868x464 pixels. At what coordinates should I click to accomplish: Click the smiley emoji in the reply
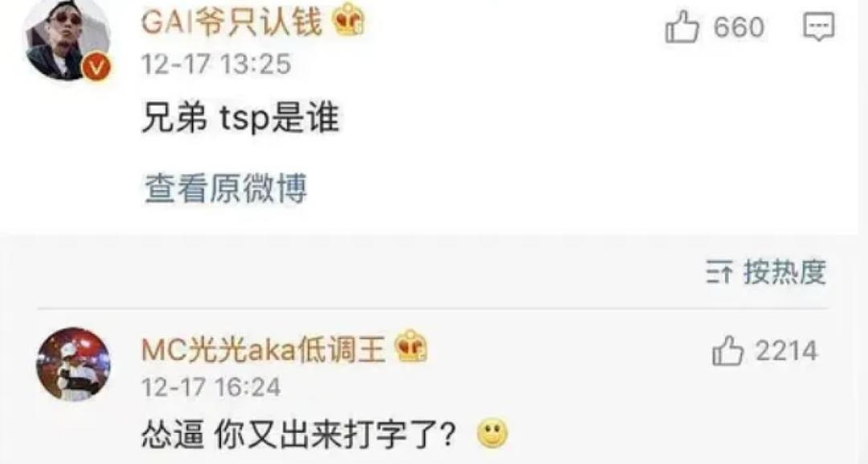click(492, 434)
